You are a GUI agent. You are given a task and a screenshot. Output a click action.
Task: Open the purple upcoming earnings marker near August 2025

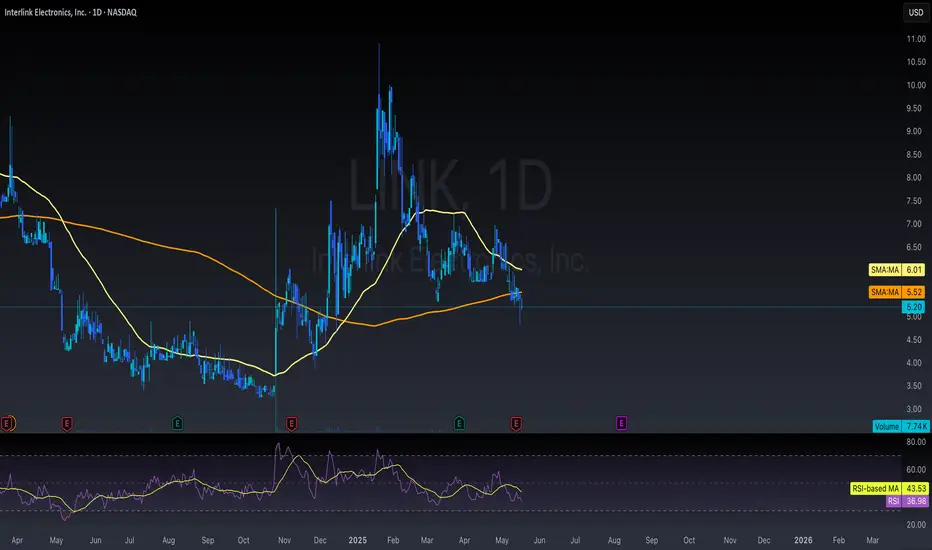[x=621, y=423]
